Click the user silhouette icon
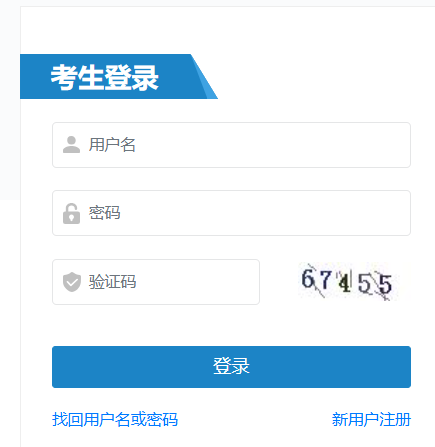Screen dimensions: 435x447 (x=71, y=145)
